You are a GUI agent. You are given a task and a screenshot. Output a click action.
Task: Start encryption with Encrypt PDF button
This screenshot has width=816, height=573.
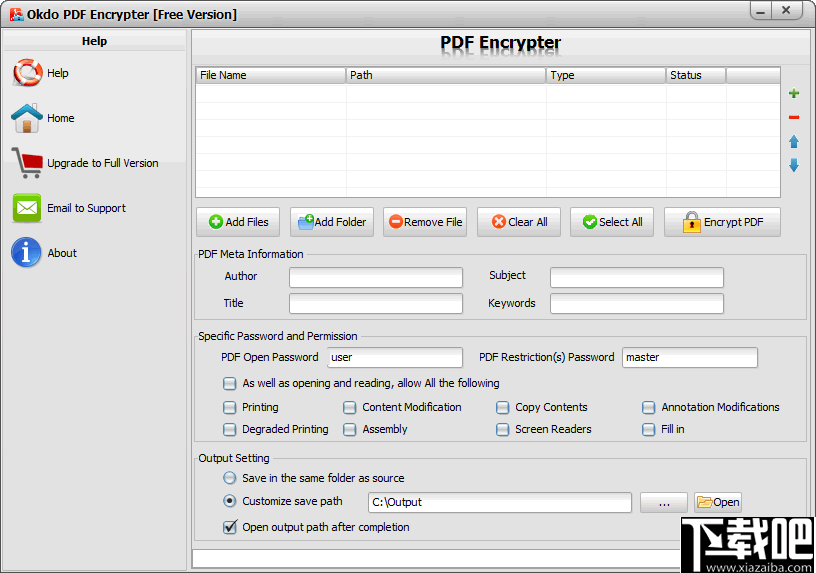click(722, 222)
